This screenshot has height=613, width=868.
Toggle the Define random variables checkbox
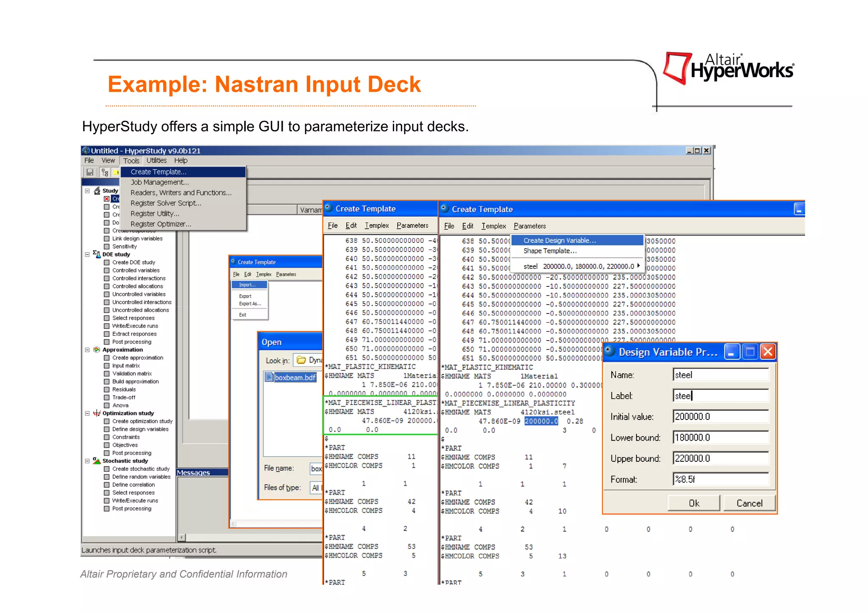click(x=107, y=477)
